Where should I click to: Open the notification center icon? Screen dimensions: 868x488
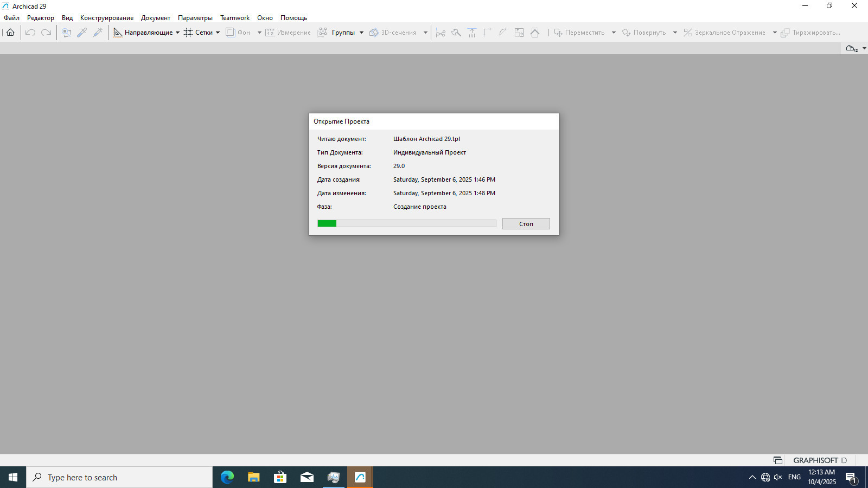point(851,478)
